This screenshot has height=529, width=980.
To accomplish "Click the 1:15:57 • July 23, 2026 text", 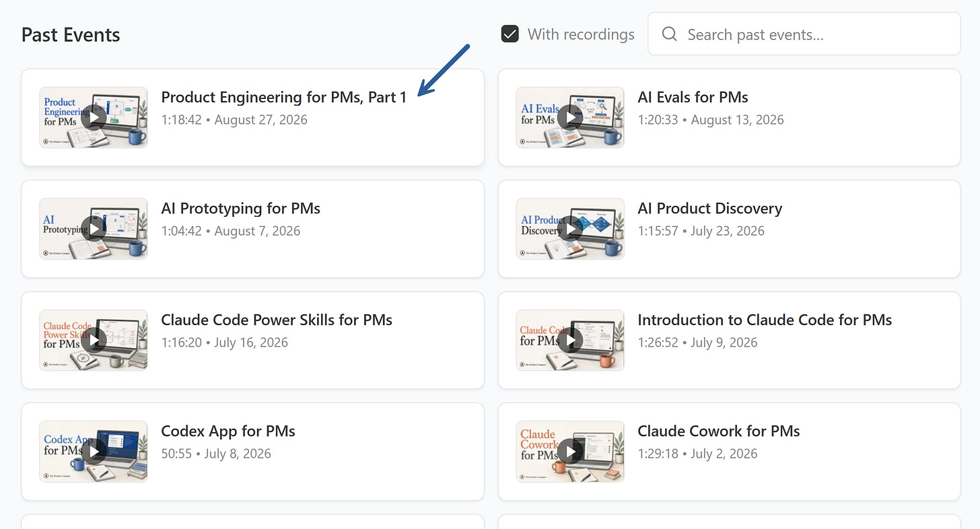I will tap(701, 231).
